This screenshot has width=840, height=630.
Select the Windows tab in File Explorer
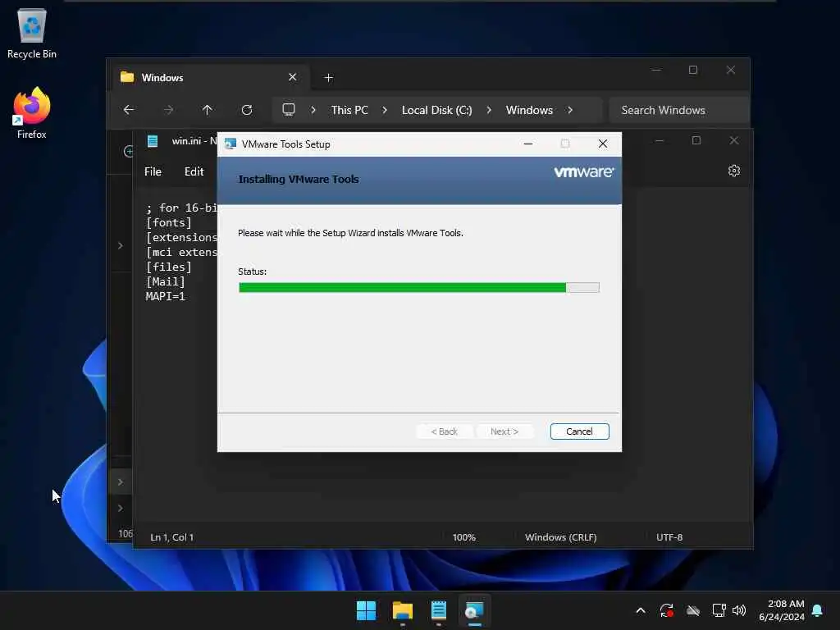click(x=209, y=78)
